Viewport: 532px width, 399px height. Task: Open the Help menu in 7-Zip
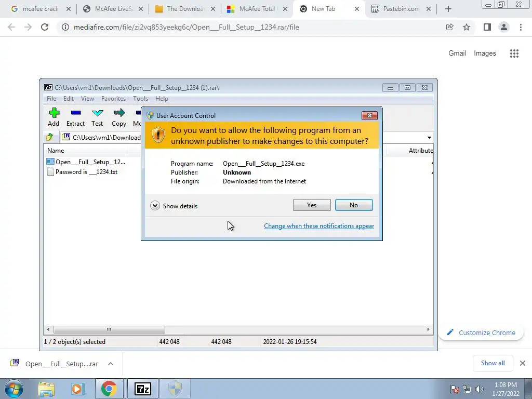pos(162,99)
